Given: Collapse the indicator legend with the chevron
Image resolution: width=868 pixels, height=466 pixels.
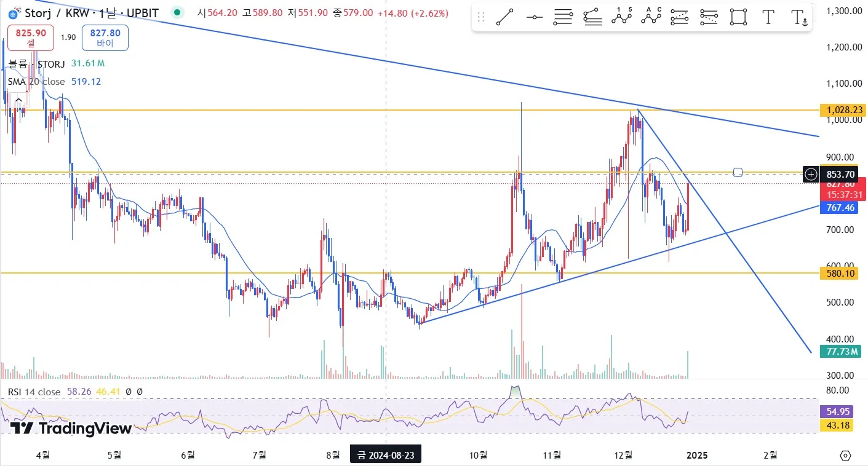Looking at the screenshot, I should (18, 100).
